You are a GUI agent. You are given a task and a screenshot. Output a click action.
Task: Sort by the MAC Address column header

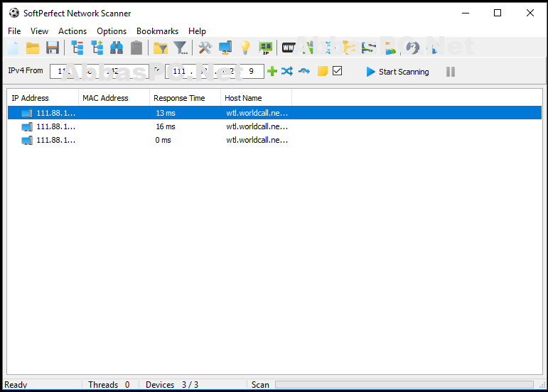click(x=114, y=98)
